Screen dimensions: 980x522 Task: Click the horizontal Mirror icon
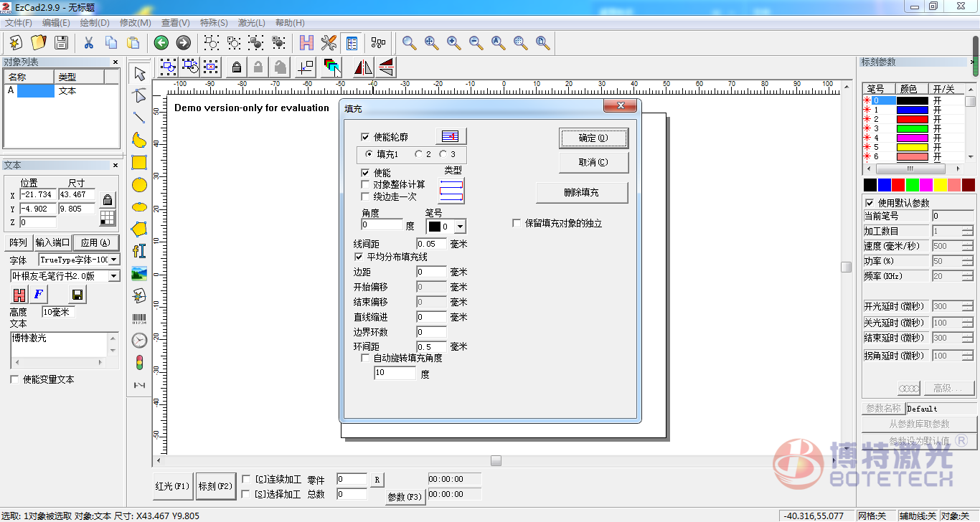point(363,67)
